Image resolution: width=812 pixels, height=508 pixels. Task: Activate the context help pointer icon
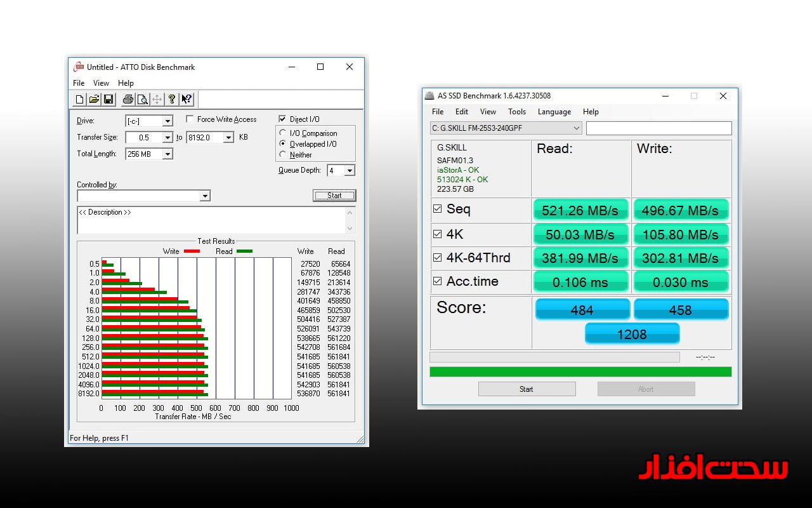[187, 99]
